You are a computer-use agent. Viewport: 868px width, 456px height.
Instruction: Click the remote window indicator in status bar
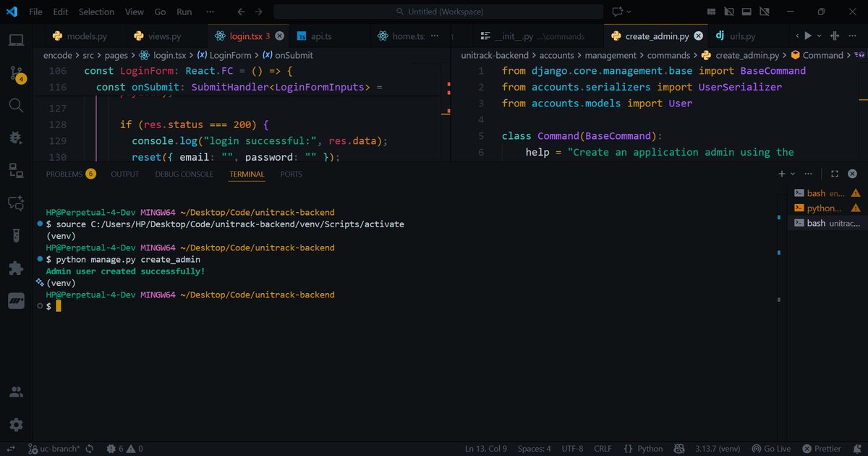coord(11,449)
